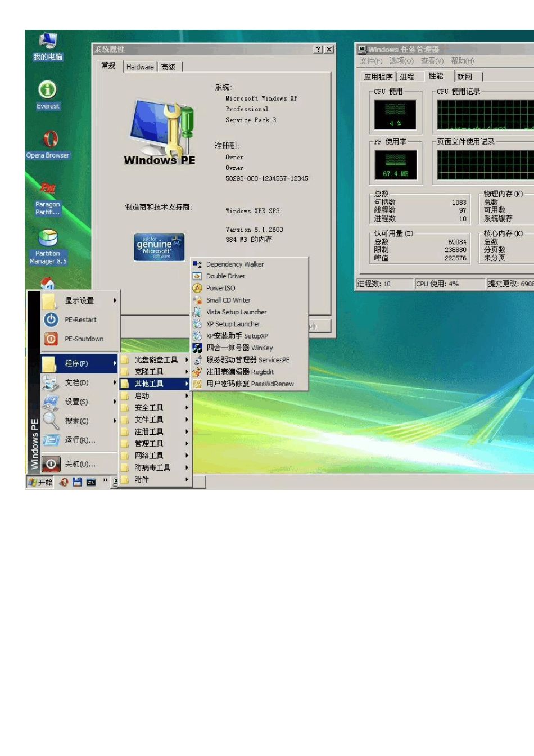Launch Everest from the desktop

[x=48, y=95]
